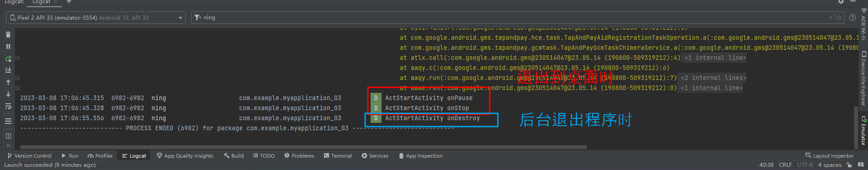The height and width of the screenshot is (170, 868).
Task: Select the 'ActStartActivity onPause' log message
Action: coord(429,98)
